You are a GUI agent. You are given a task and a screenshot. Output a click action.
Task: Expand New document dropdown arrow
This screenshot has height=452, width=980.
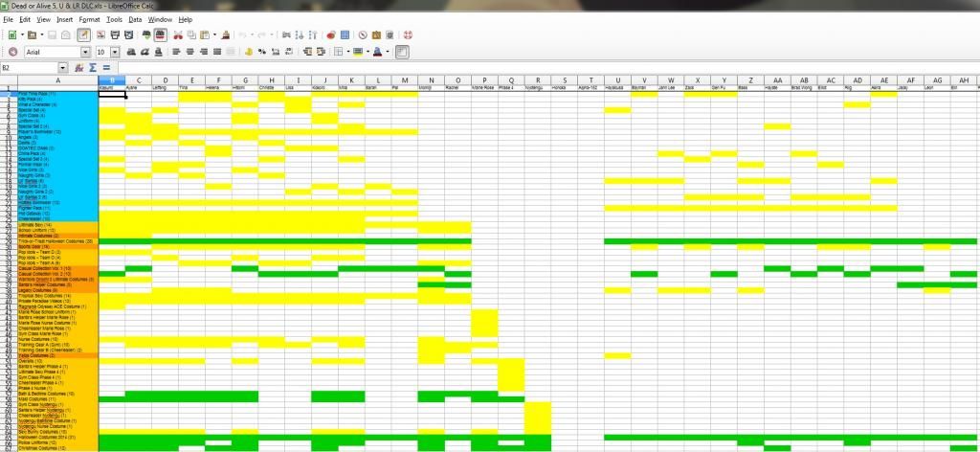(23, 35)
